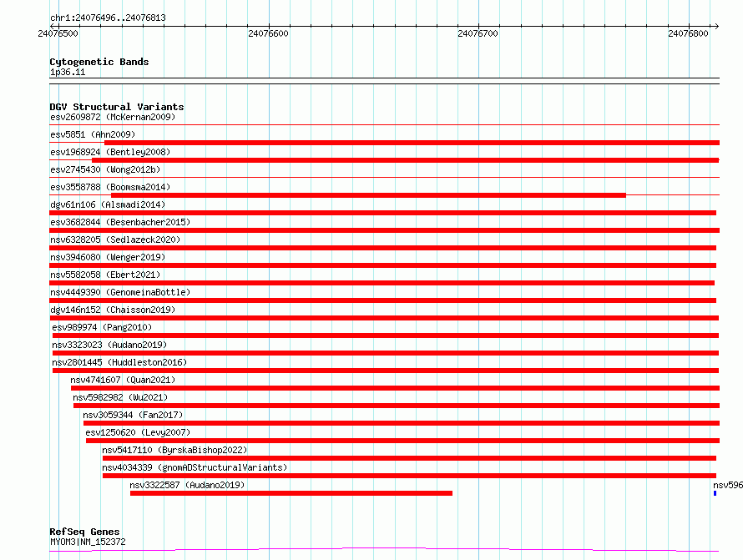Click the 24076500 ruler coordinate
743x560 pixels.
click(58, 33)
